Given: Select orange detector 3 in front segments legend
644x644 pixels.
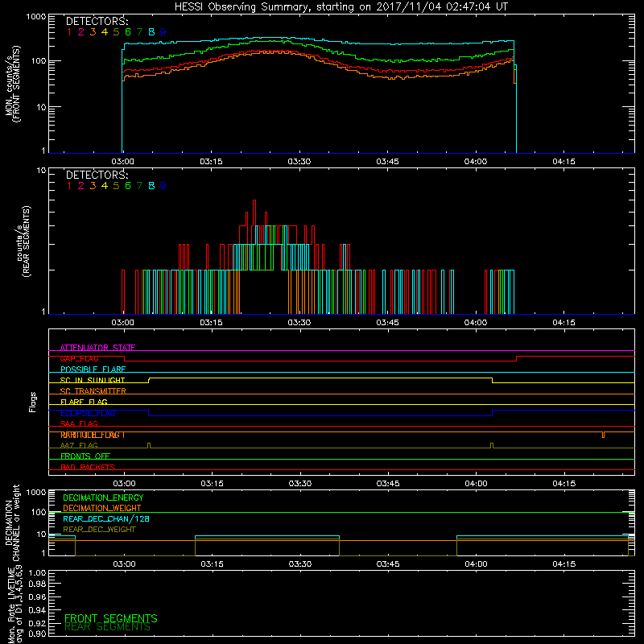Looking at the screenshot, I should coord(93,32).
